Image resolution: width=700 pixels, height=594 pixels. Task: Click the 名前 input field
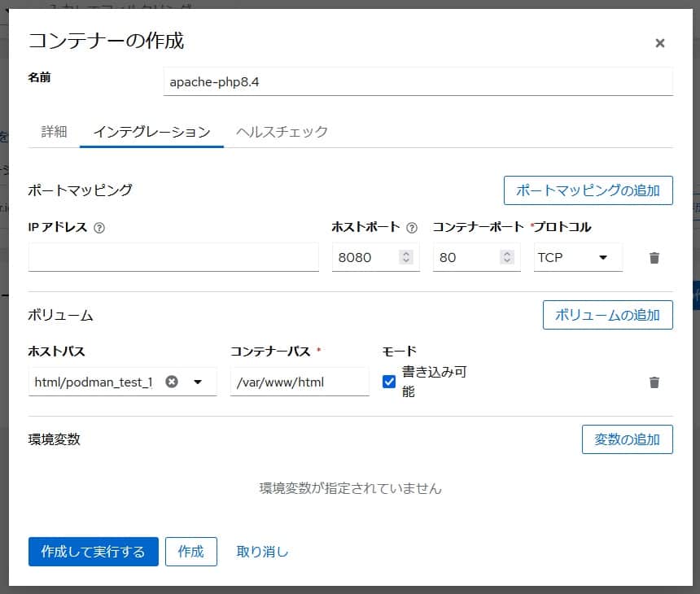(418, 81)
